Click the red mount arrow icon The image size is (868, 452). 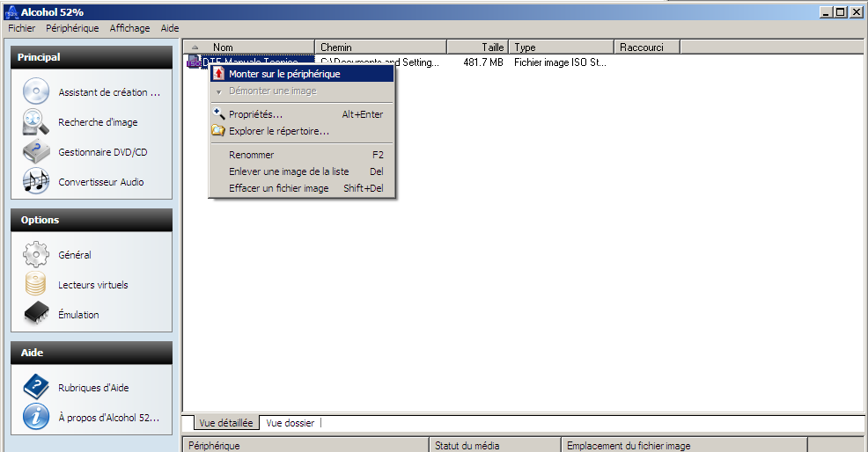[219, 74]
